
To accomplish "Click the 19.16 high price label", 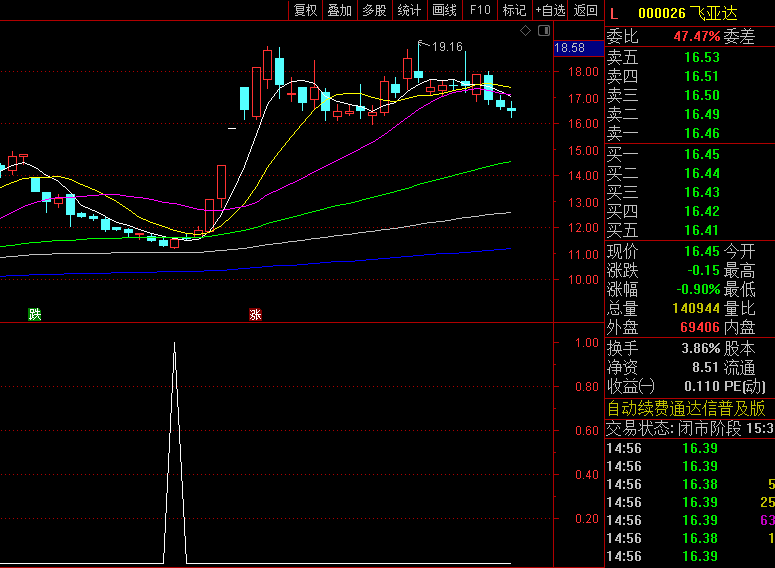I will click(x=447, y=47).
